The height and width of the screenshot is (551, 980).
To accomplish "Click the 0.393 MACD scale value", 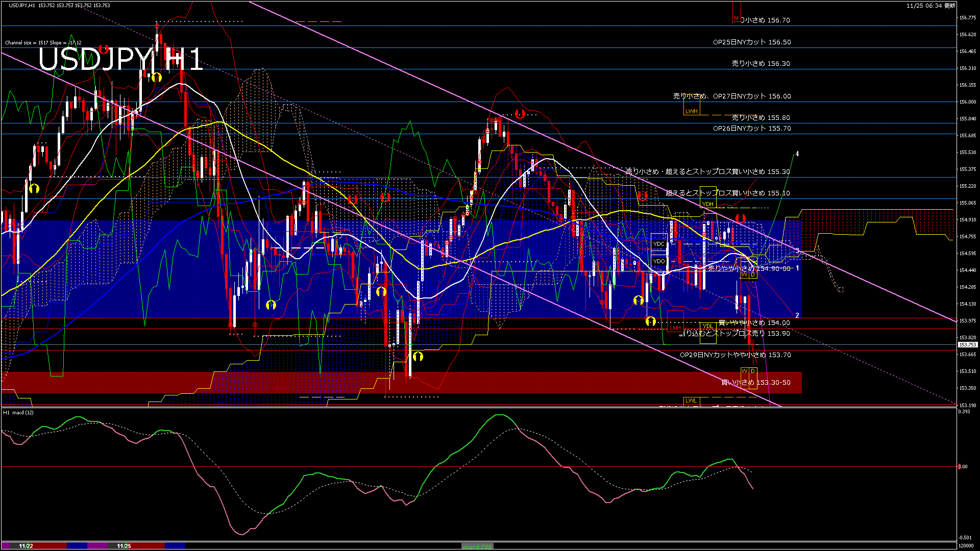I will 964,411.
